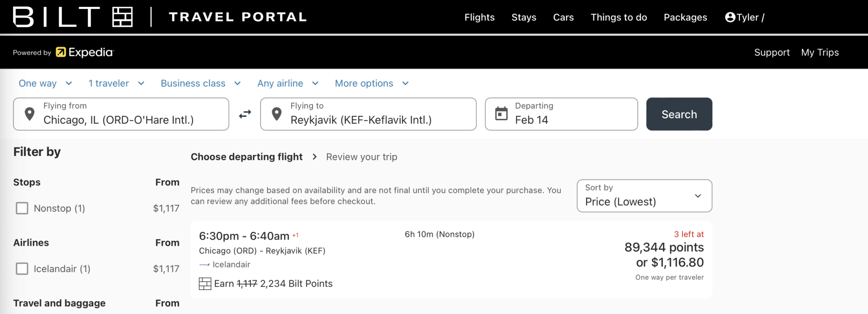This screenshot has height=314, width=868.
Task: Open the Business class cabin dropdown
Action: tap(200, 83)
